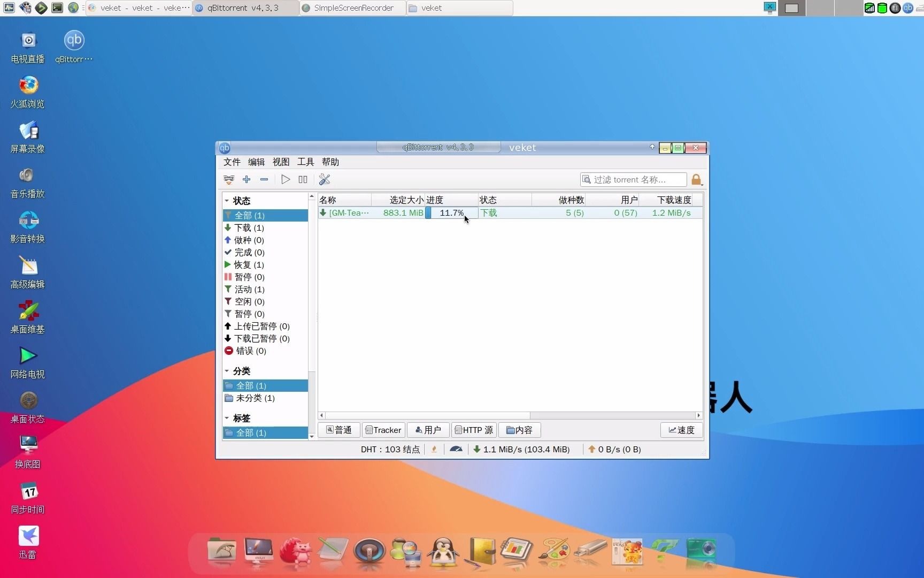The image size is (924, 578).
Task: Resume torrent with play toolbar icon
Action: coord(286,179)
